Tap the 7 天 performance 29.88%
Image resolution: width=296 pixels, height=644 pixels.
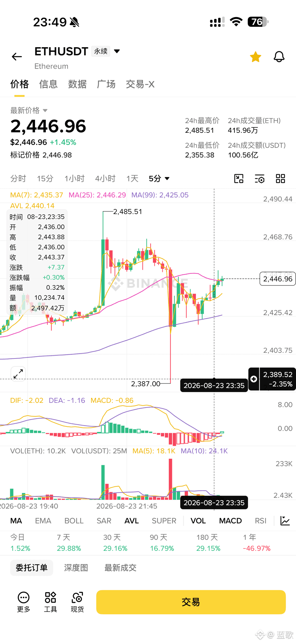69,548
